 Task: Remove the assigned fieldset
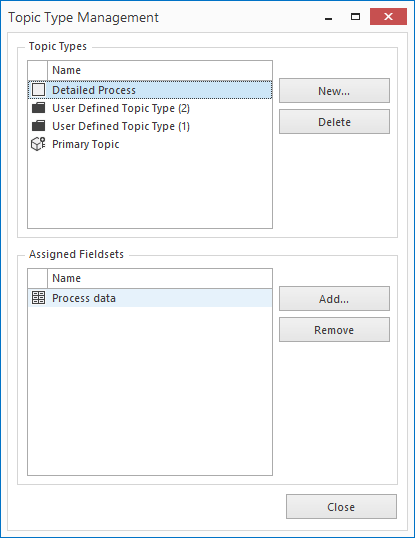[x=334, y=329]
